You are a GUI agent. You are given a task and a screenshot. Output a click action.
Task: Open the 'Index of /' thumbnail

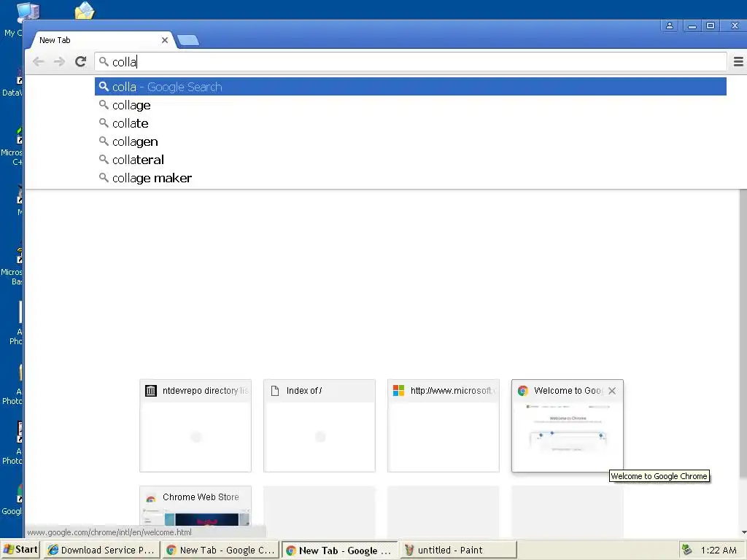click(320, 426)
